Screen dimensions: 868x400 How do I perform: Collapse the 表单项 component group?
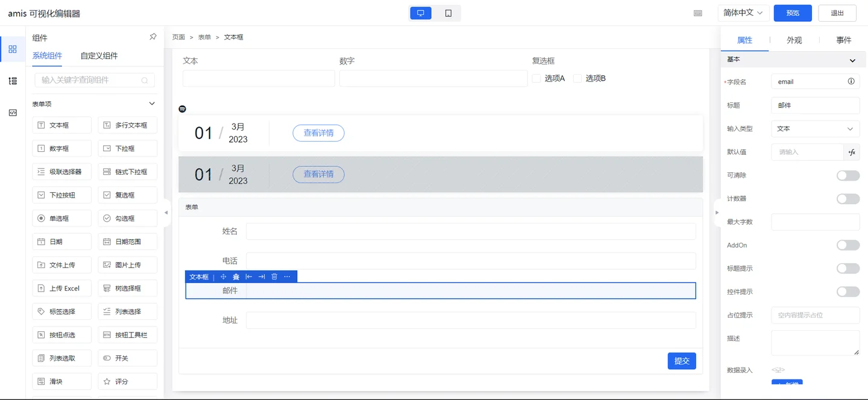click(x=152, y=104)
